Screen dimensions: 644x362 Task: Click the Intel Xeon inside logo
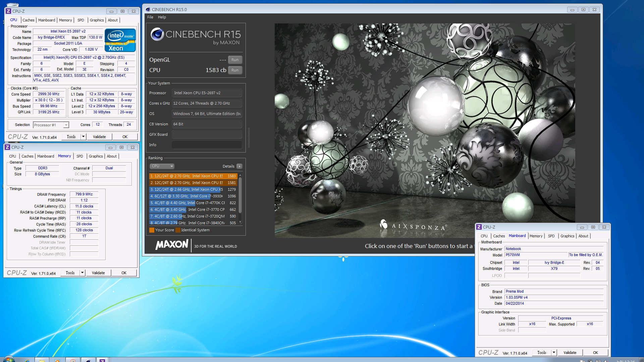tap(120, 40)
